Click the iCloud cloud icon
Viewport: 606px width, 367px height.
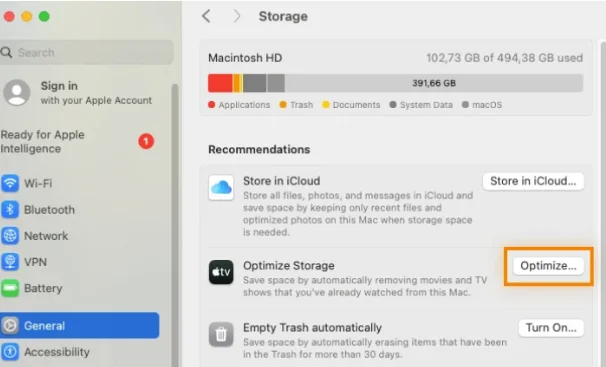[221, 188]
